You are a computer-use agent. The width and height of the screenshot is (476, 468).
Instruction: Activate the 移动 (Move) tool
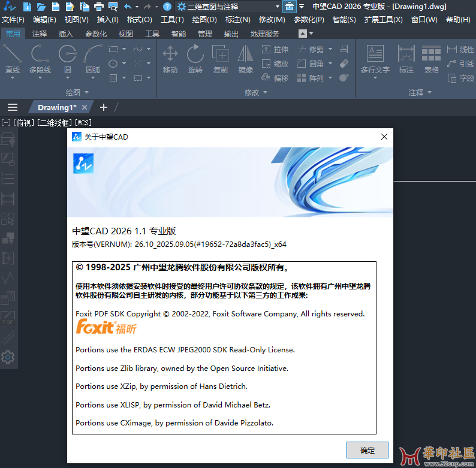coord(170,59)
